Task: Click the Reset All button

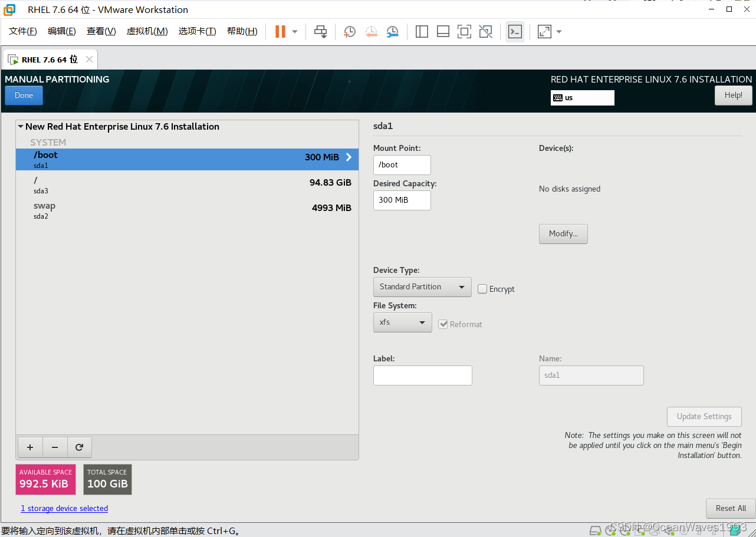Action: click(x=731, y=509)
